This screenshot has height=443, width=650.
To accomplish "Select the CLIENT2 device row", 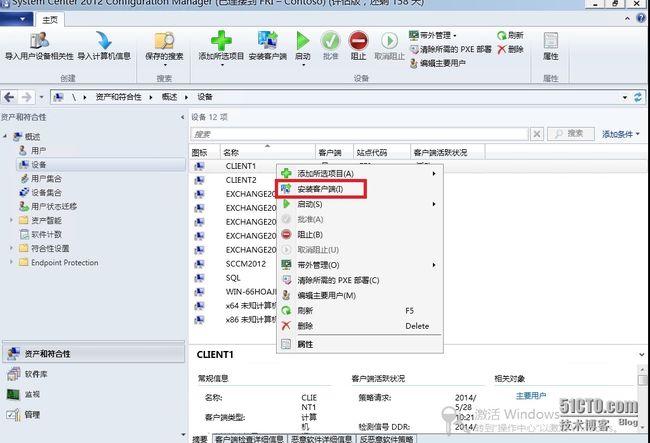I will 240,180.
